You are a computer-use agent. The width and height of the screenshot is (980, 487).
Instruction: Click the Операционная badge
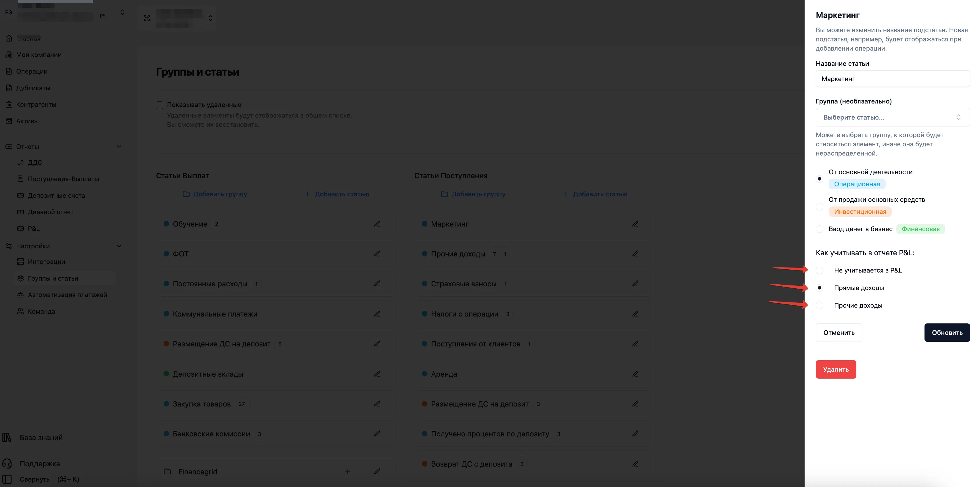(857, 184)
